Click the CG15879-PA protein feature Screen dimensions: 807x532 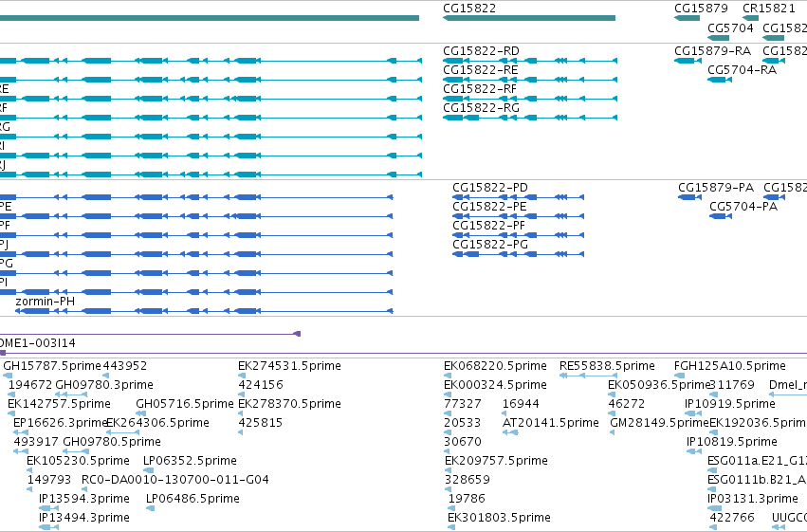click(x=689, y=197)
